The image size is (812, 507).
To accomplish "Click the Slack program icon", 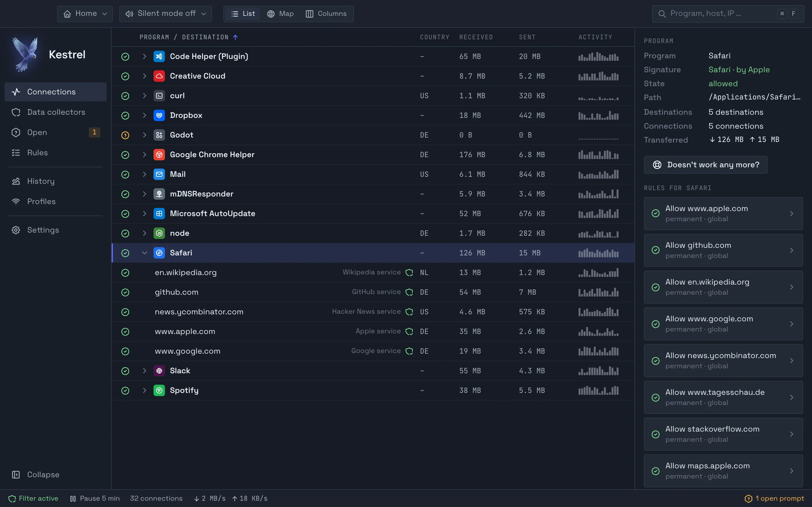I will [159, 370].
